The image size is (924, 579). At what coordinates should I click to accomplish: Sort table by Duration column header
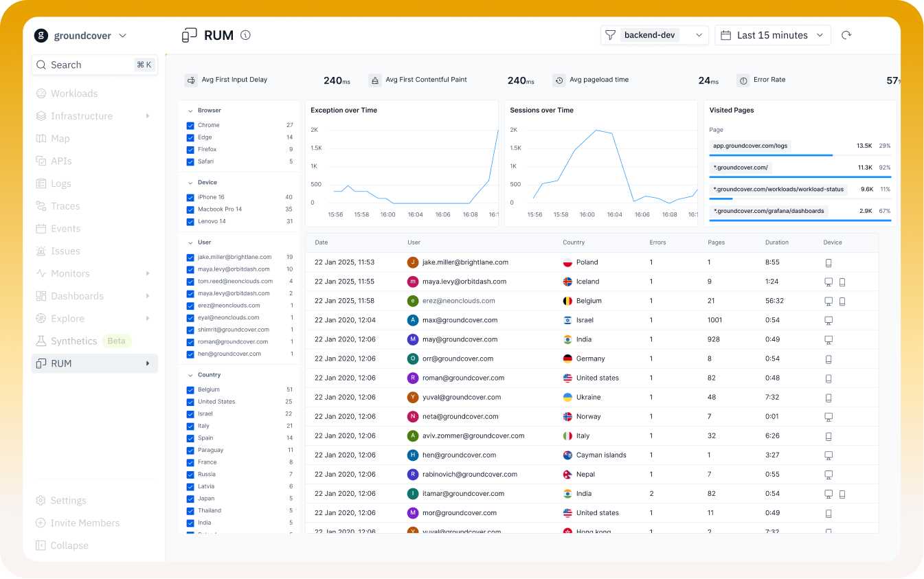pos(777,242)
